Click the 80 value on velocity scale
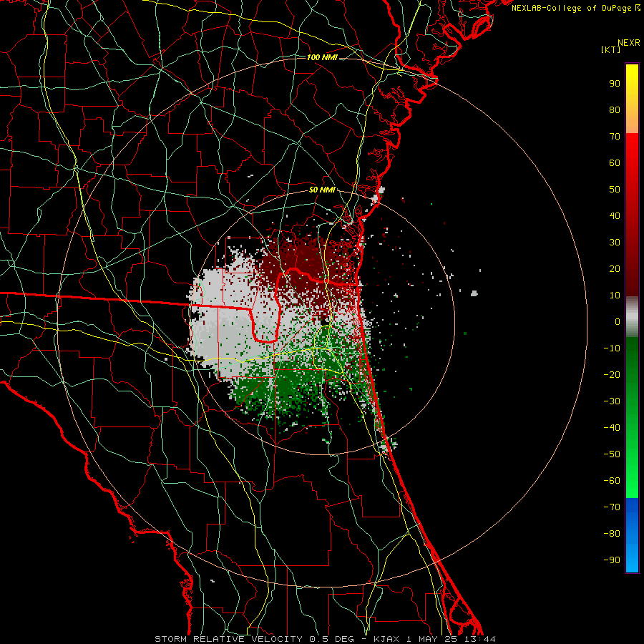Viewport: 644px width, 644px height. [x=615, y=110]
